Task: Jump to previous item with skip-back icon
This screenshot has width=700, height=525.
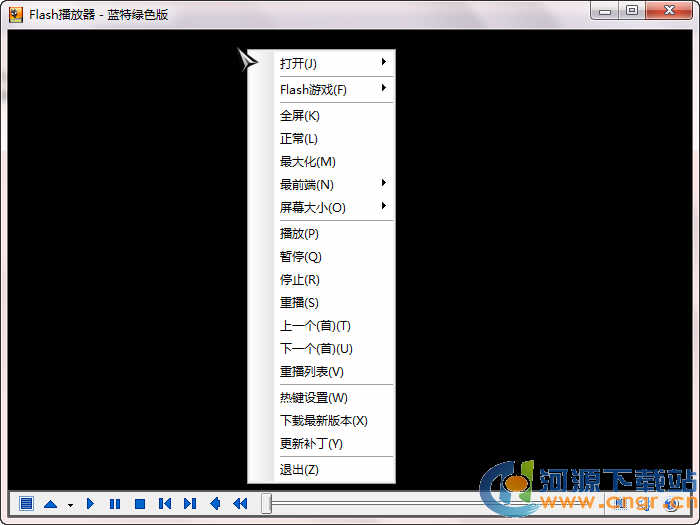Action: (165, 504)
